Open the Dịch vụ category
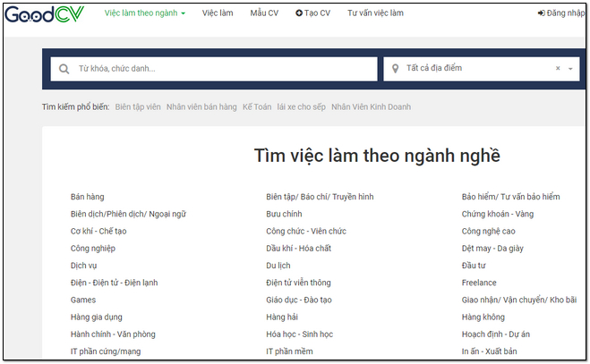Viewport: 590px width, 364px height. click(83, 266)
